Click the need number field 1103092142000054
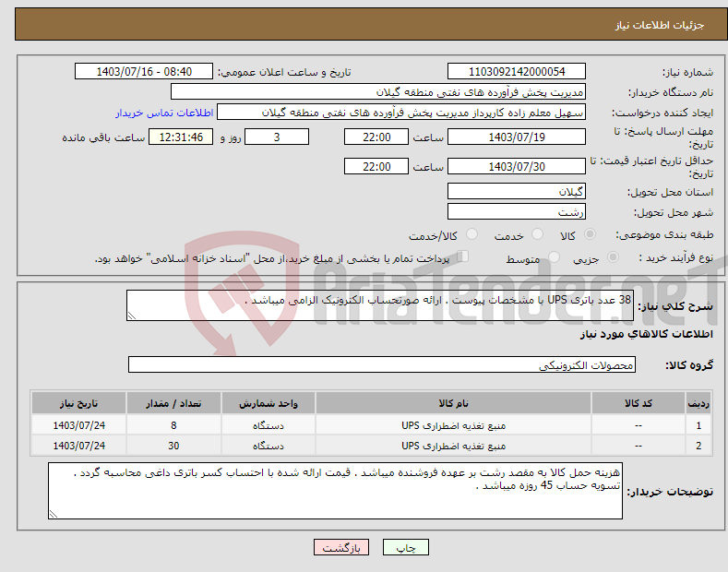Image resolution: width=728 pixels, height=572 pixels. [x=517, y=72]
